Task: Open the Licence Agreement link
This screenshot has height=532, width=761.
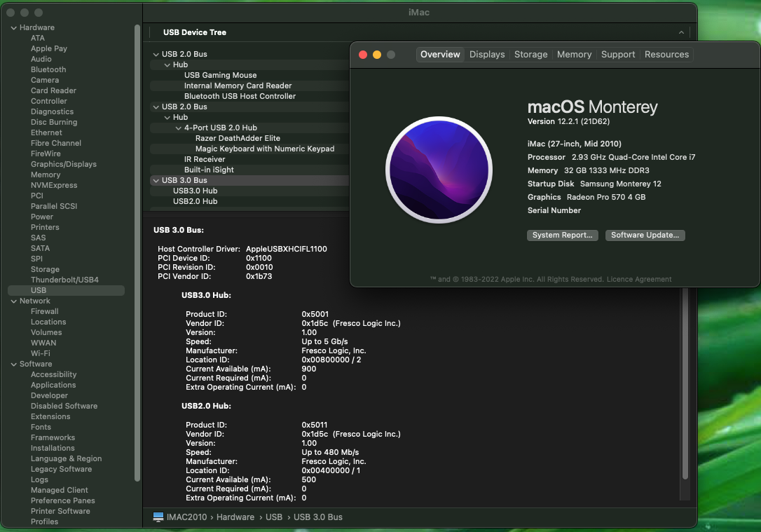Action: pyautogui.click(x=638, y=280)
